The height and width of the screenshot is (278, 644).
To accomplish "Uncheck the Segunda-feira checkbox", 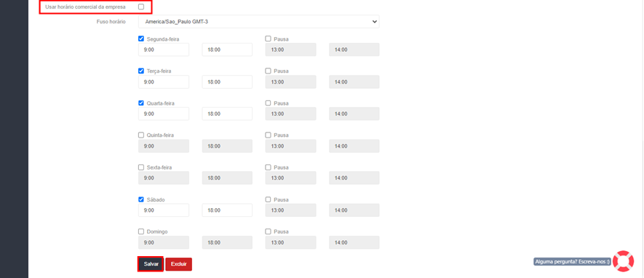I will 141,39.
